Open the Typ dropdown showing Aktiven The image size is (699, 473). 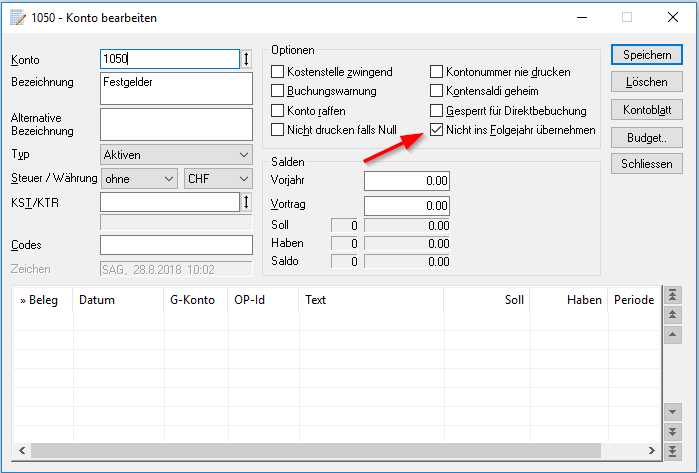[177, 155]
